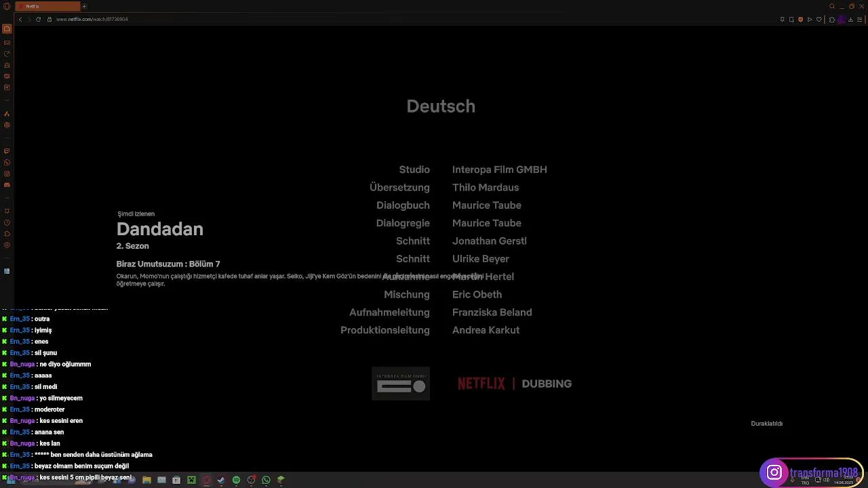Open WhatsApp from the taskbar
The width and height of the screenshot is (868, 488).
(266, 480)
